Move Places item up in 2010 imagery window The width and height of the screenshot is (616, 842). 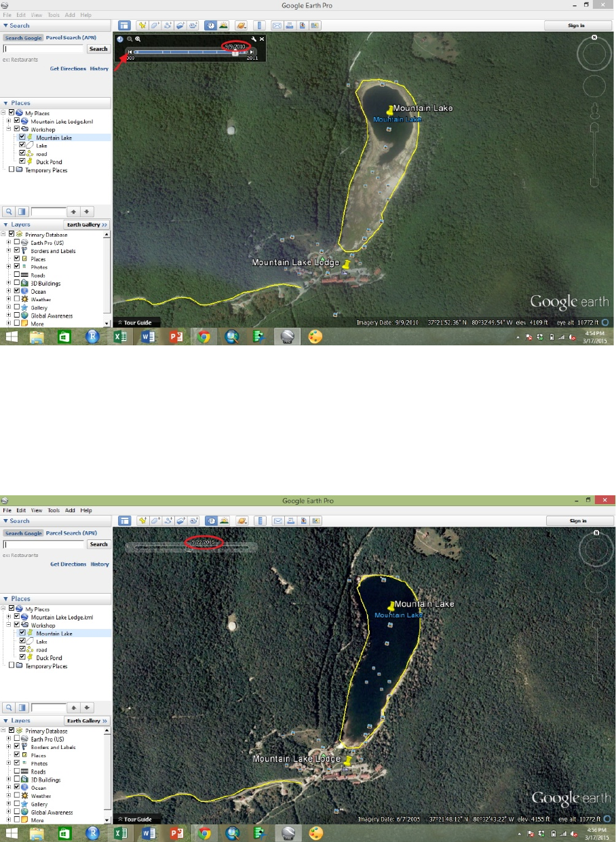click(73, 212)
